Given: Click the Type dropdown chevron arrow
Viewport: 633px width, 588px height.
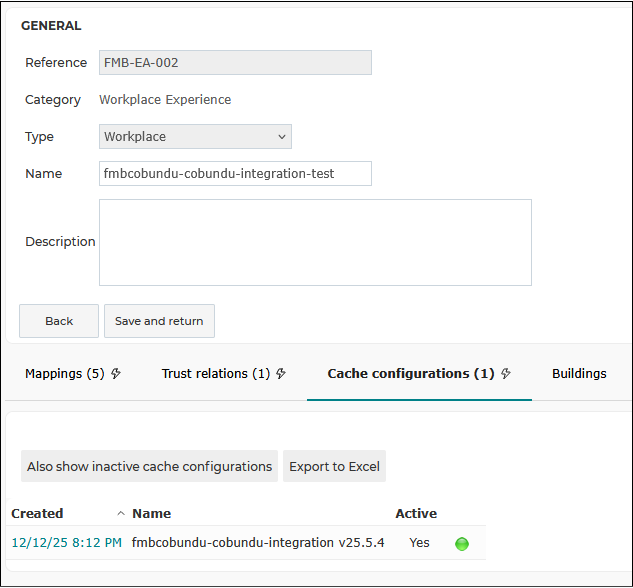Looking at the screenshot, I should [x=282, y=137].
